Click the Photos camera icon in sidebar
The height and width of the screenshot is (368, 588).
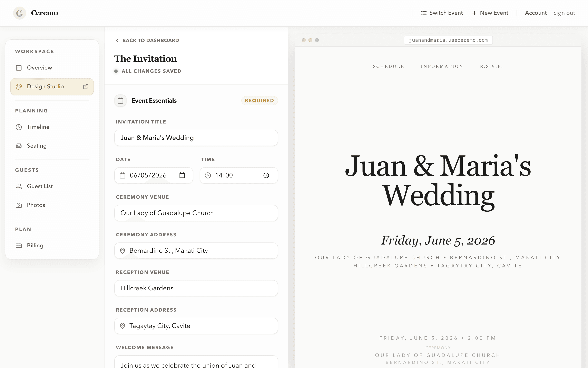coord(19,205)
